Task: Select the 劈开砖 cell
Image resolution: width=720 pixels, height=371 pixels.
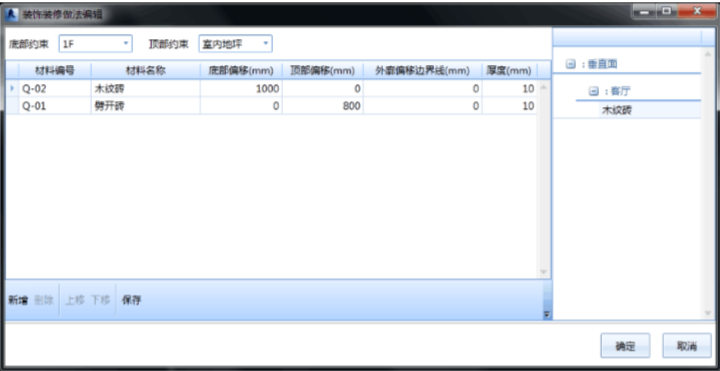Action: click(x=146, y=106)
